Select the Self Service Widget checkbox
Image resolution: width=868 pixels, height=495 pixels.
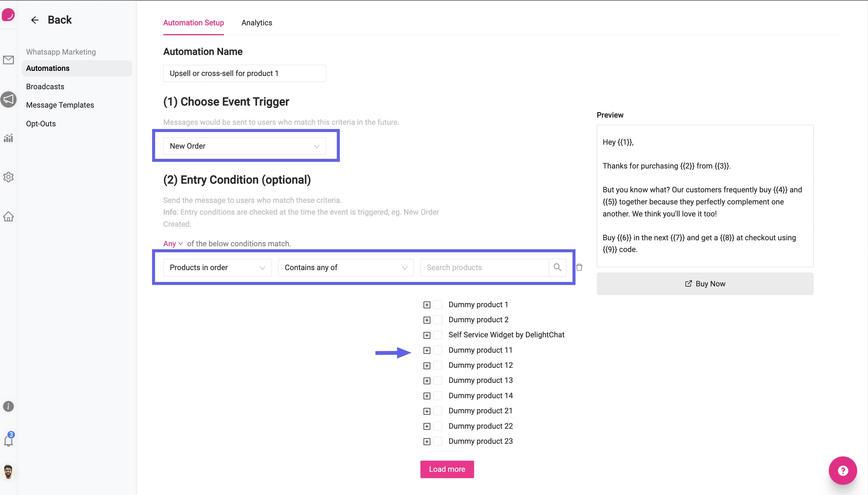438,335
